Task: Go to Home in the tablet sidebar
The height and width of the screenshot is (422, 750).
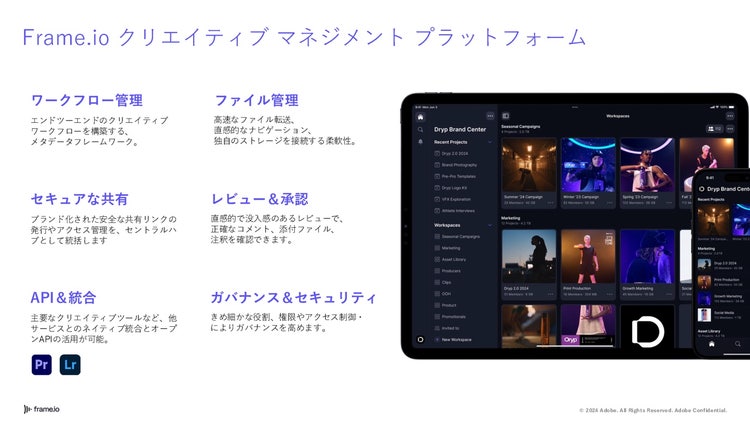Action: click(x=420, y=117)
